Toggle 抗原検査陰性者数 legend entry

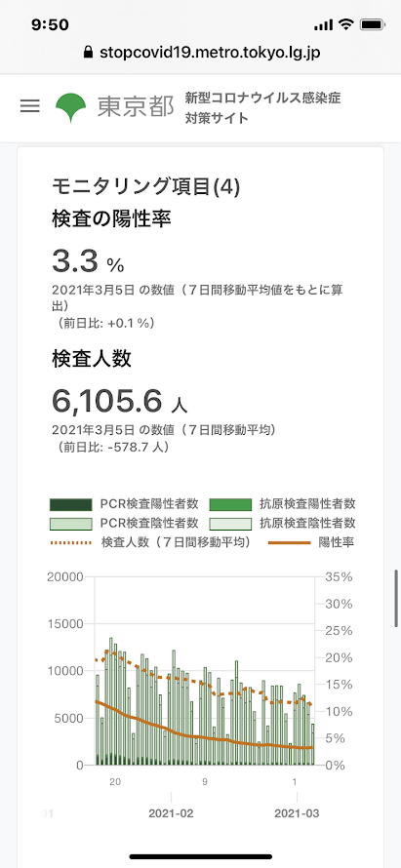(x=283, y=523)
